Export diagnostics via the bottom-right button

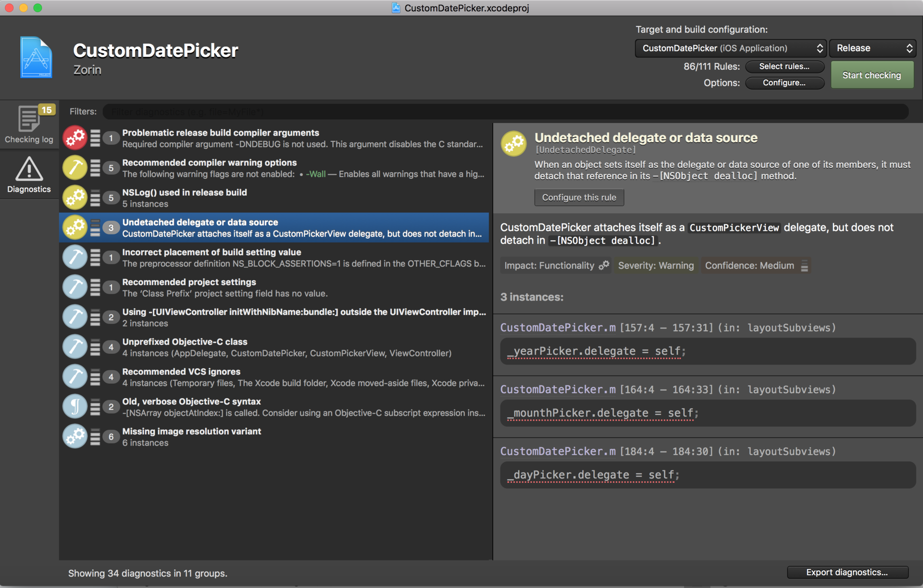(847, 572)
